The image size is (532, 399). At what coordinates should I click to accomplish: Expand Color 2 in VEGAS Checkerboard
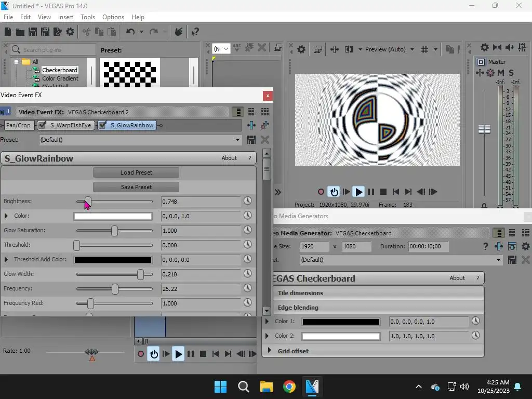pos(267,336)
